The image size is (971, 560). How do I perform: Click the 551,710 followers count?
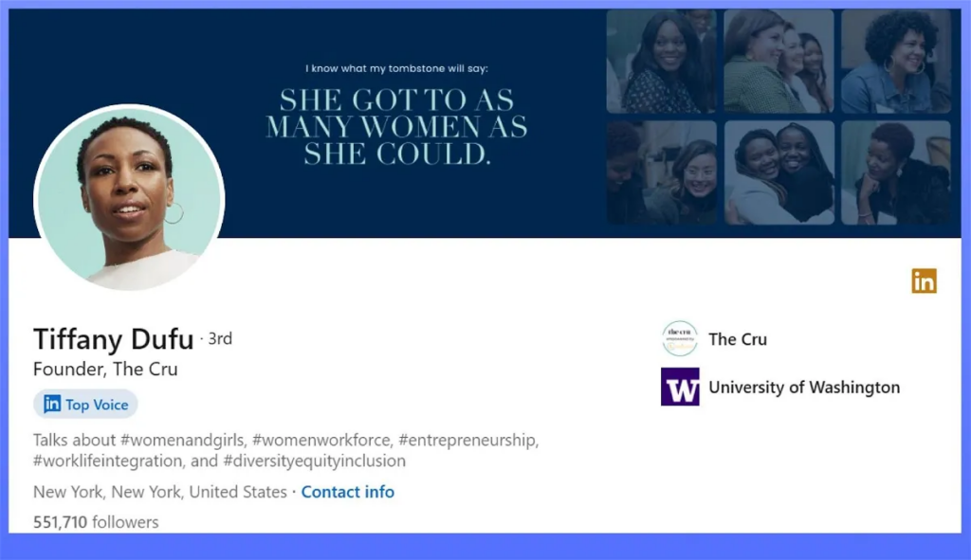pyautogui.click(x=96, y=519)
